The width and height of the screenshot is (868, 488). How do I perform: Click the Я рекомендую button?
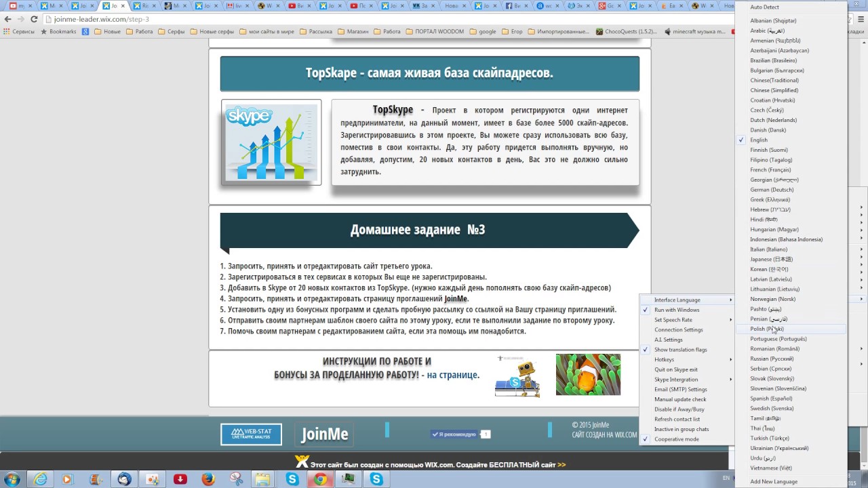tap(455, 434)
